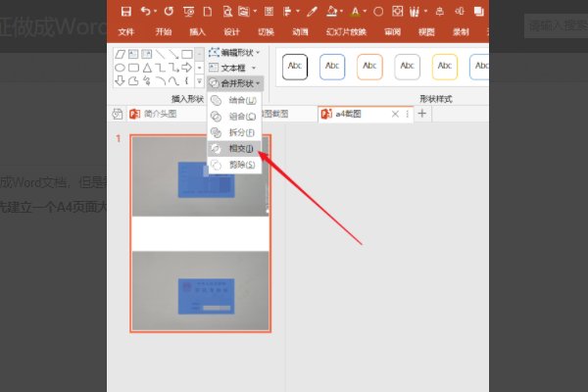Open the 编辑形状 dropdown
The height and width of the screenshot is (392, 588).
click(x=234, y=52)
